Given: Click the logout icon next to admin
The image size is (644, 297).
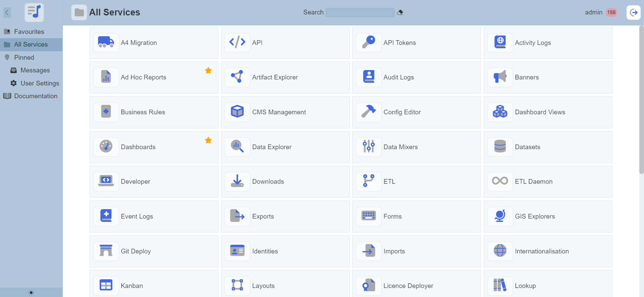Looking at the screenshot, I should pyautogui.click(x=633, y=12).
